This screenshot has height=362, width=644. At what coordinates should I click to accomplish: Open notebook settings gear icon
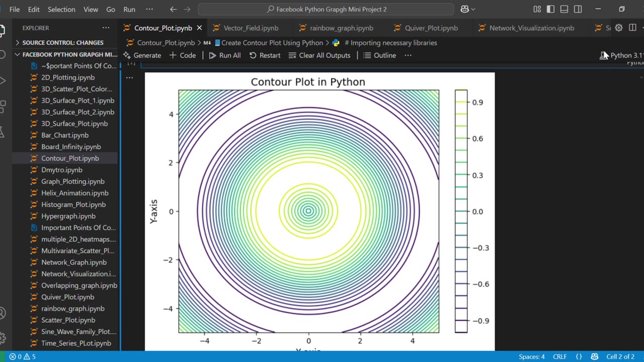point(619,28)
